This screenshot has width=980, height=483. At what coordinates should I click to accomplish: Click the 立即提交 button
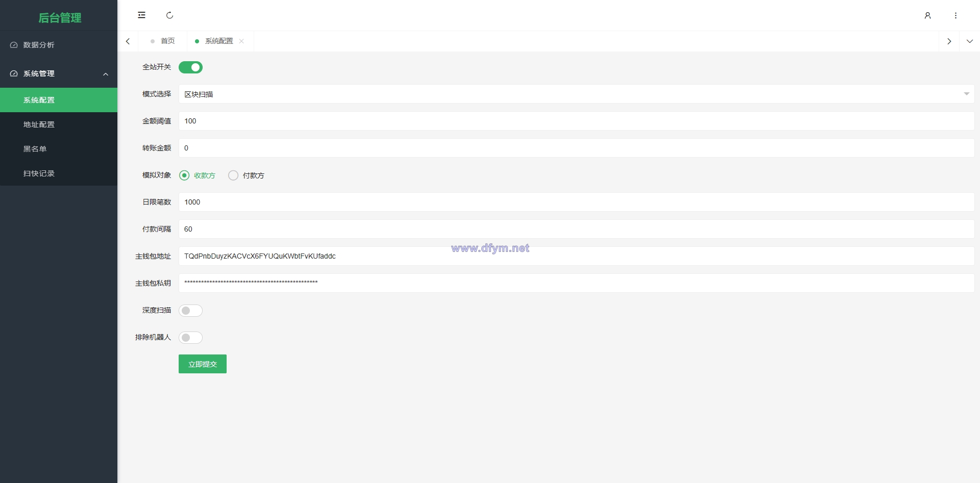click(203, 364)
